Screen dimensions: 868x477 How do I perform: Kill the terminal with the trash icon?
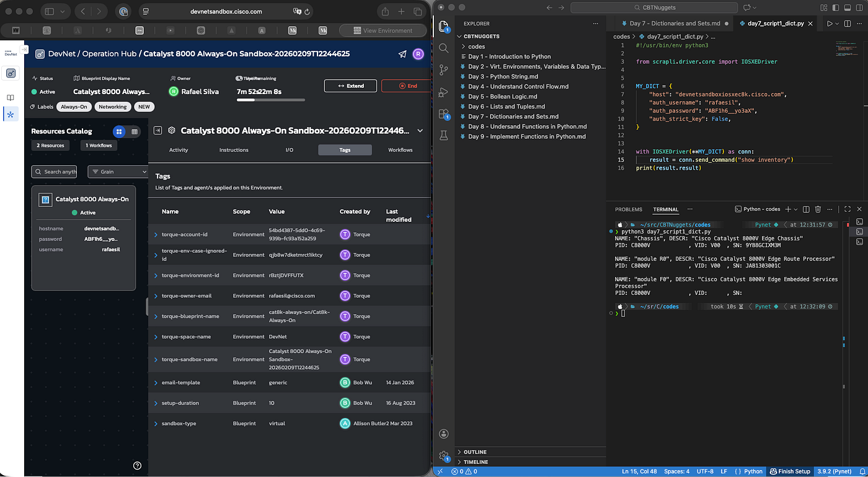tap(818, 209)
